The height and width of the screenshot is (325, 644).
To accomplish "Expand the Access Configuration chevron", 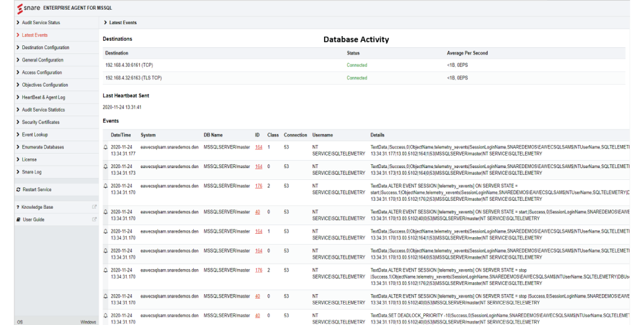I will (x=18, y=72).
